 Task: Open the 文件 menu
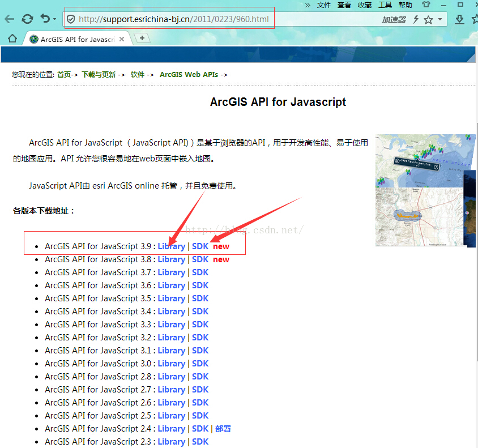point(324,5)
